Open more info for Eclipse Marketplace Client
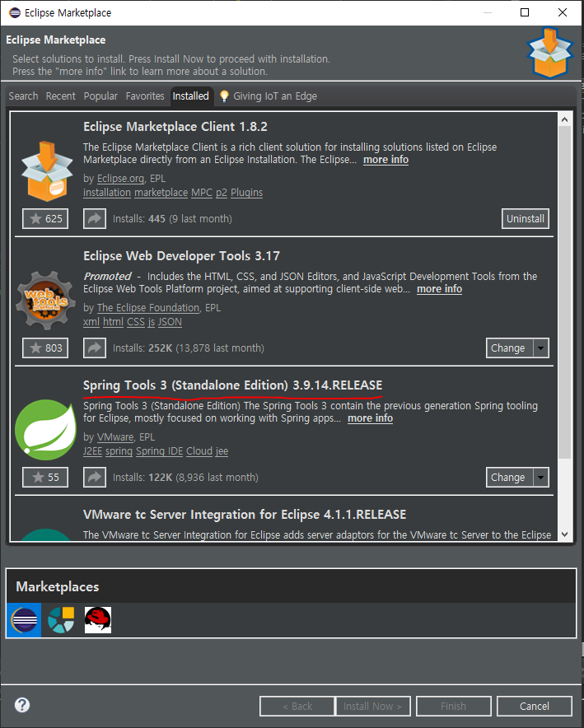584x728 pixels. coord(385,160)
